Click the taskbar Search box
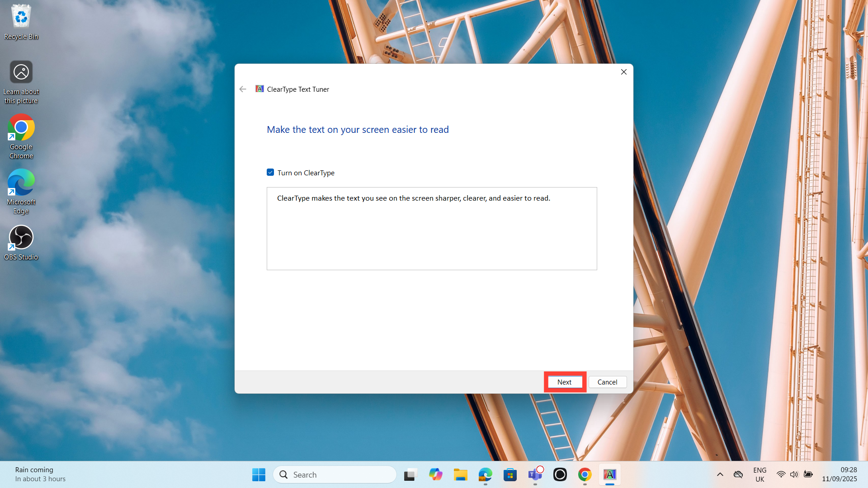 [335, 474]
